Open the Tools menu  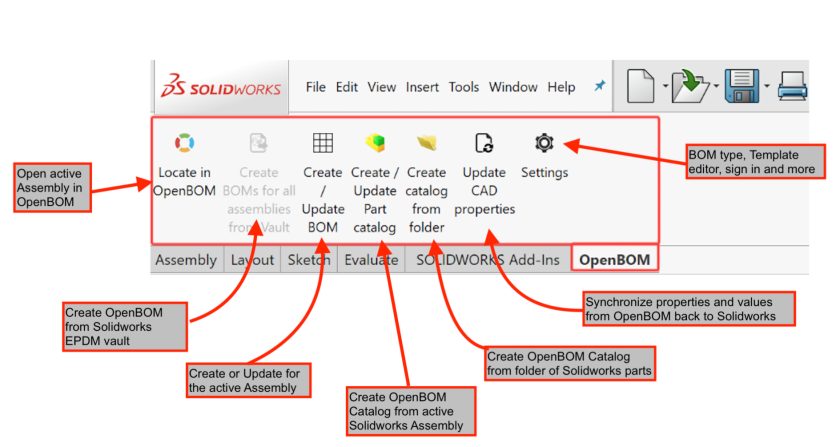point(464,87)
